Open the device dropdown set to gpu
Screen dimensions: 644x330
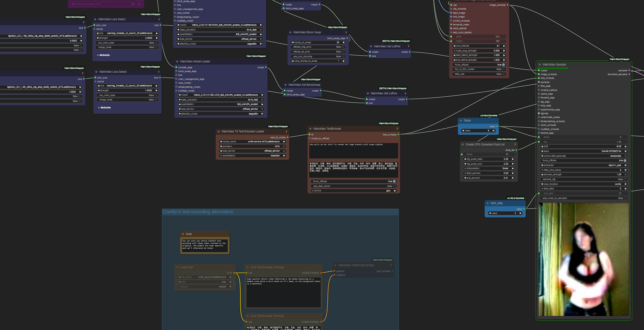354,191
